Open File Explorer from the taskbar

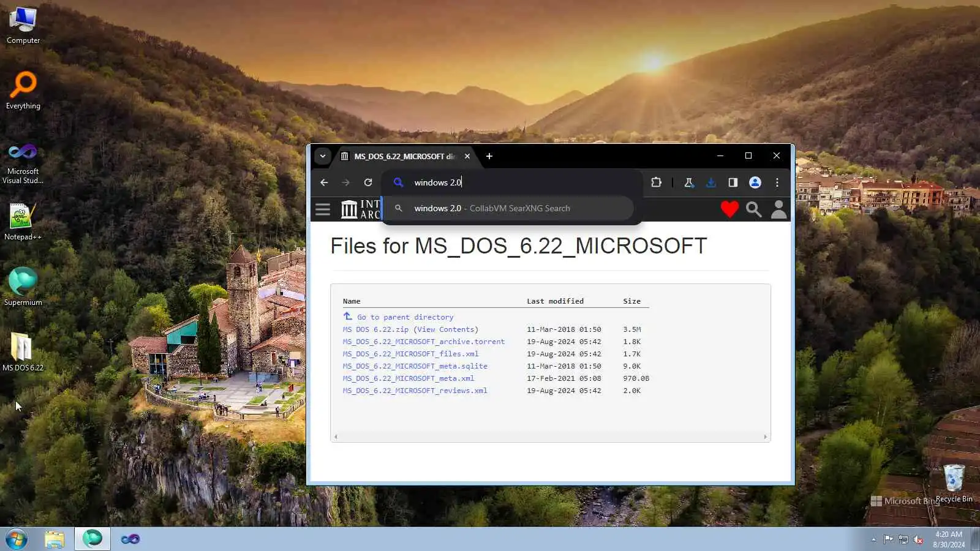pyautogui.click(x=55, y=539)
